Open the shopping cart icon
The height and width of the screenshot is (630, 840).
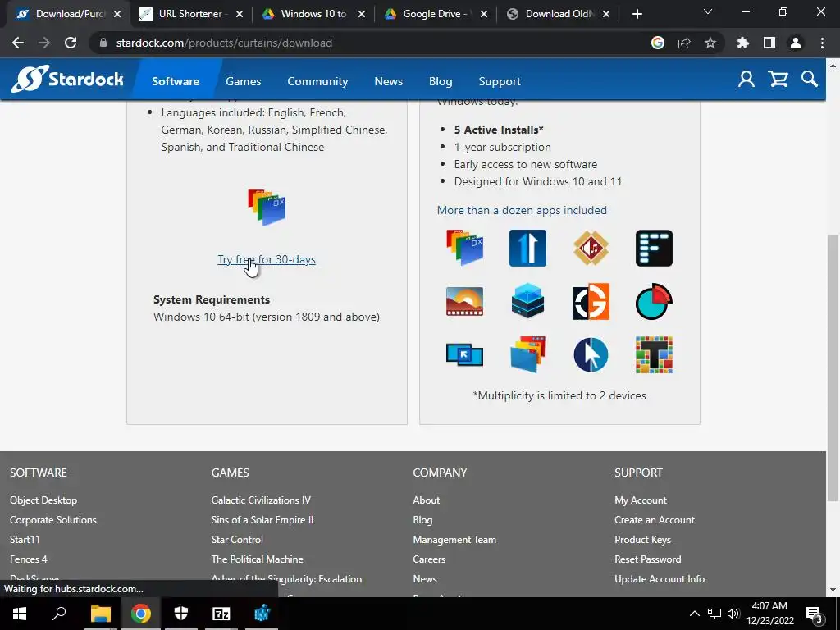[778, 80]
